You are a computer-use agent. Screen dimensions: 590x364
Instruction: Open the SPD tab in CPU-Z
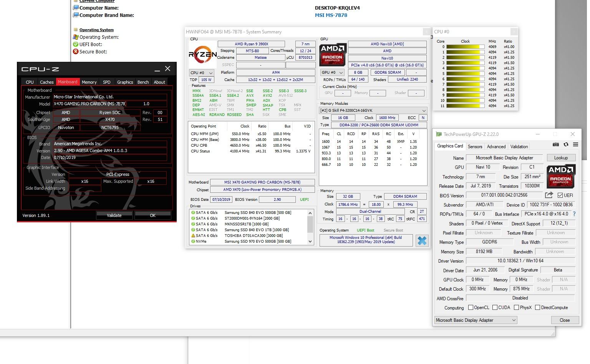[x=107, y=82]
